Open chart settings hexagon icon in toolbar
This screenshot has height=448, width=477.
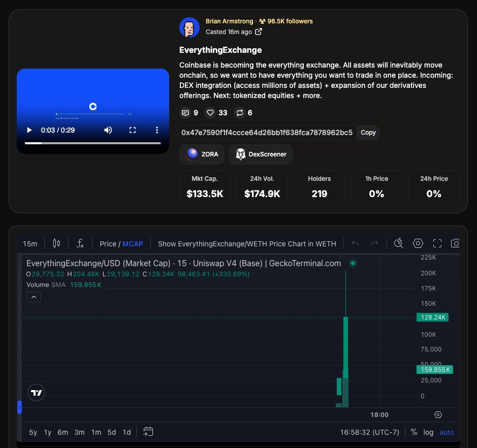point(418,243)
